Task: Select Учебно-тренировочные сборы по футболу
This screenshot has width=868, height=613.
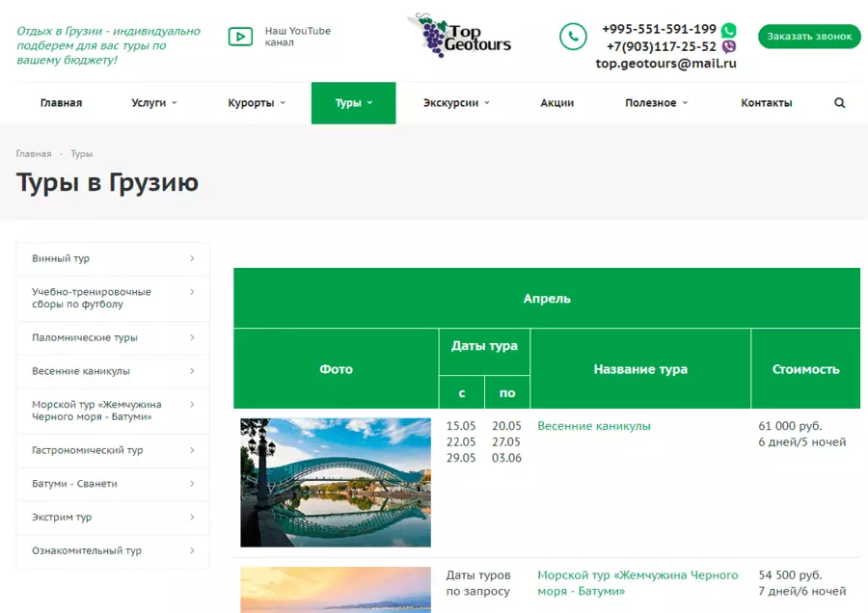Action: tap(113, 298)
